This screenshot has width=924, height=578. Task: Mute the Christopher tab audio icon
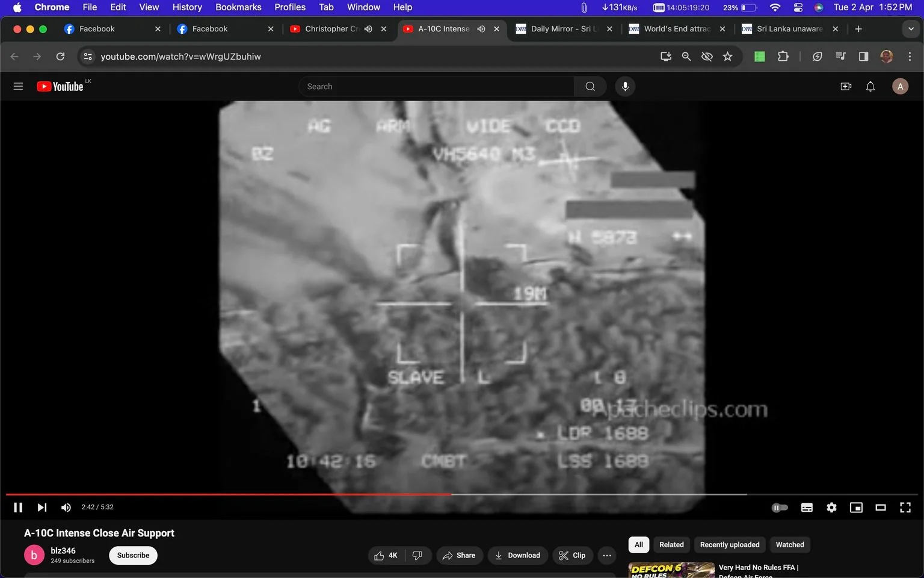tap(368, 29)
